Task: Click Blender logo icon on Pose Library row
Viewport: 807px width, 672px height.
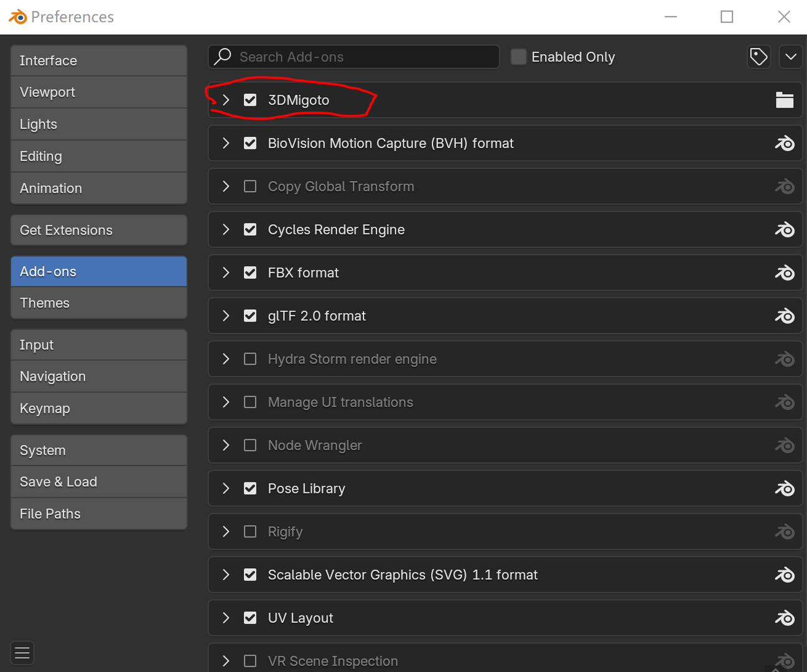Action: 785,488
